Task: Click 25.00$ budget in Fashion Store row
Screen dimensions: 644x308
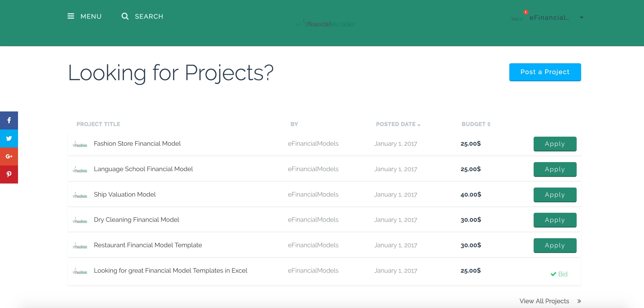Action: [471, 144]
